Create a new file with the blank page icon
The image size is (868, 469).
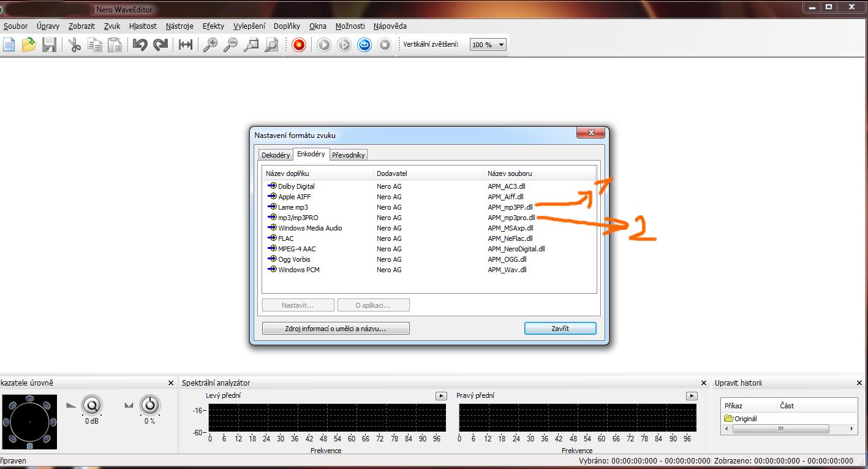coord(9,45)
